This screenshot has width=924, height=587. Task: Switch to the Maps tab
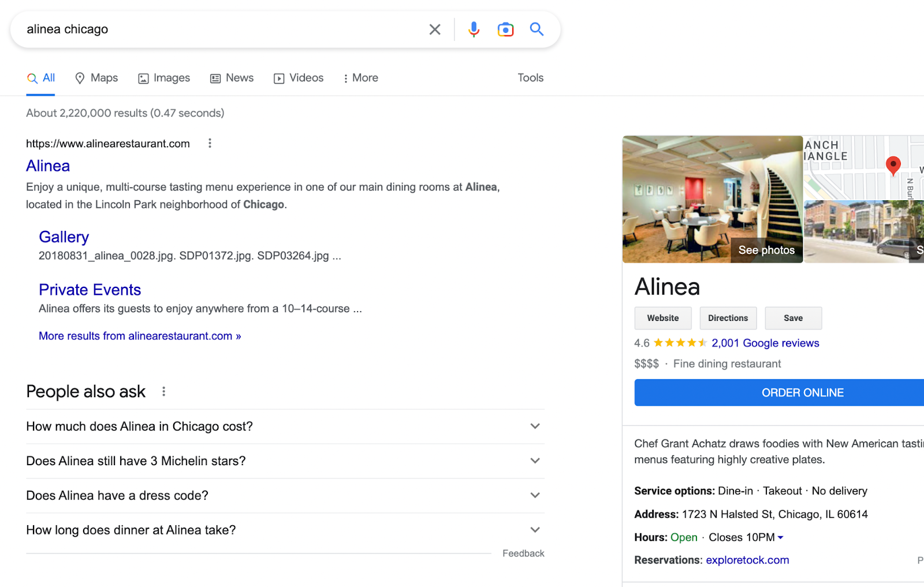pos(96,78)
